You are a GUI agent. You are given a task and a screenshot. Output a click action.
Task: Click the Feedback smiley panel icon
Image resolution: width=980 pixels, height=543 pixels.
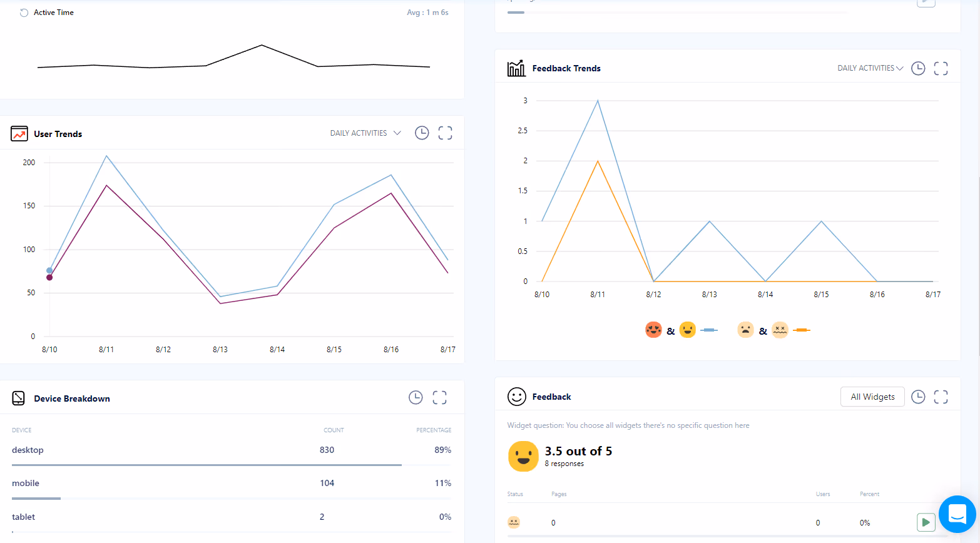(x=517, y=397)
